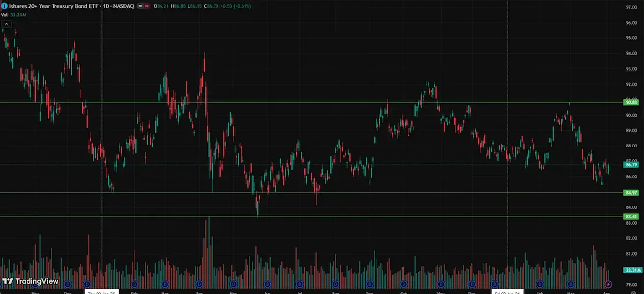The height and width of the screenshot is (294, 644).
Task: Click the info icon beside Ishares title
Action: (3, 6)
